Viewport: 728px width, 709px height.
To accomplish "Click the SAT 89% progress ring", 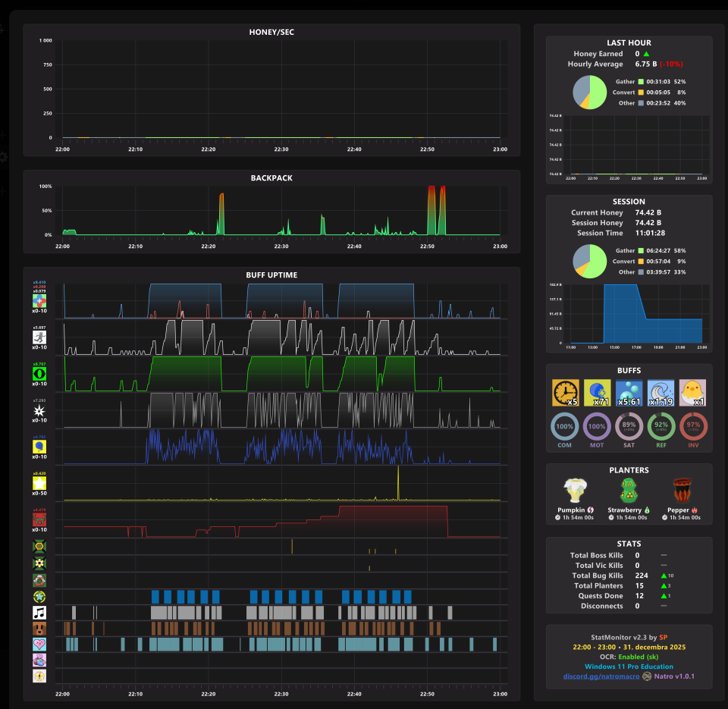I will pos(629,426).
